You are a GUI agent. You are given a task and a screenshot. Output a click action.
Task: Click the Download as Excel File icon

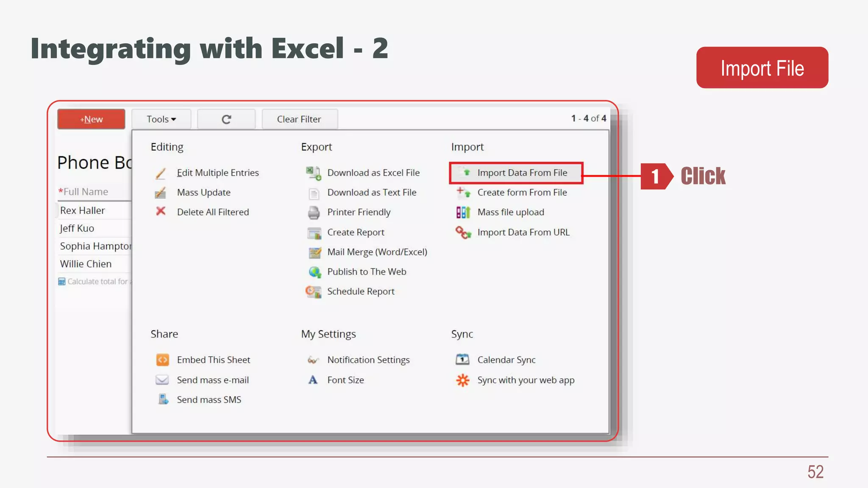[314, 173]
